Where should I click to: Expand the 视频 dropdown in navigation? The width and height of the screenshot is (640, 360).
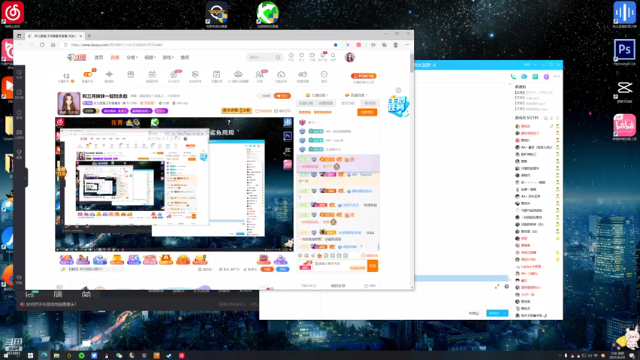[150, 58]
